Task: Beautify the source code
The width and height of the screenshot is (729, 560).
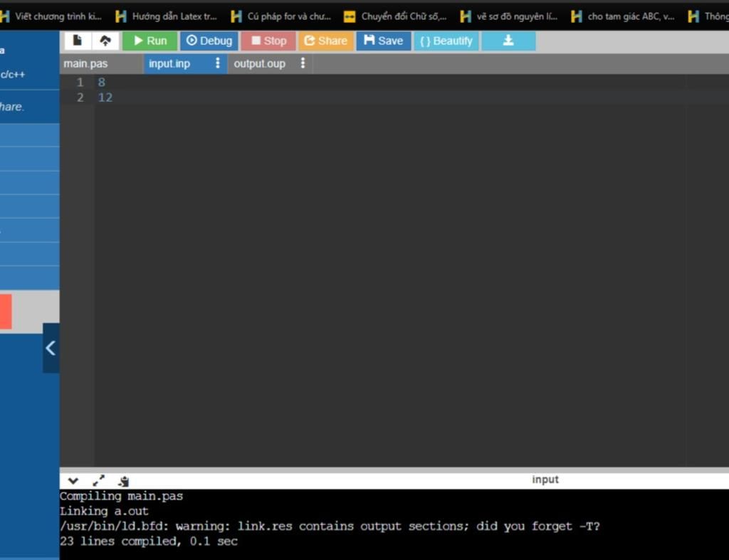Action: (x=446, y=41)
